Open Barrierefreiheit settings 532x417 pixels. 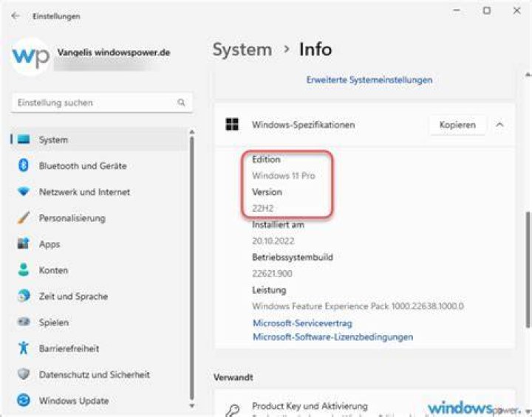pyautogui.click(x=99, y=348)
